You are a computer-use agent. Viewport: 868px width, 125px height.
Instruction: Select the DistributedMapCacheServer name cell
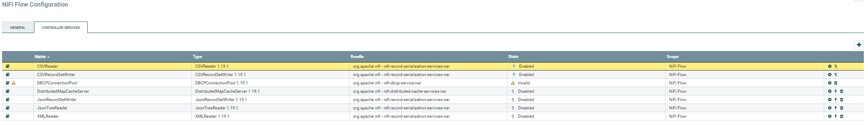tap(112, 91)
